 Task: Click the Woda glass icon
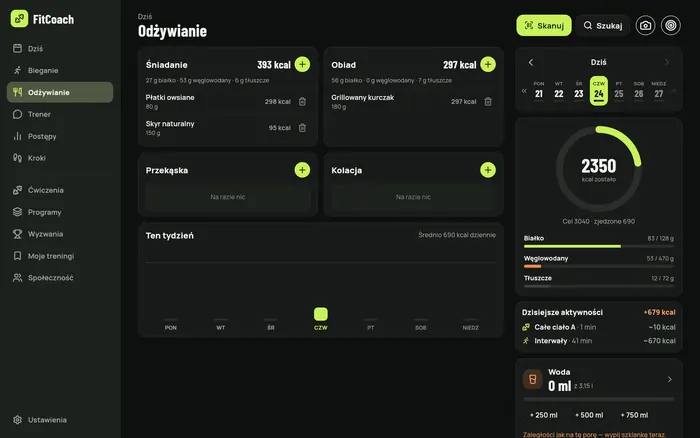pyautogui.click(x=533, y=379)
